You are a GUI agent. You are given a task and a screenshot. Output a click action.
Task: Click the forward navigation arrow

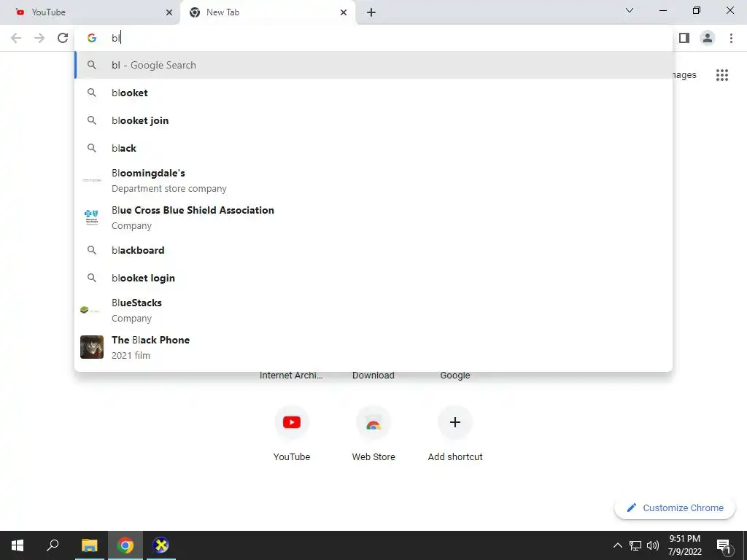point(39,38)
